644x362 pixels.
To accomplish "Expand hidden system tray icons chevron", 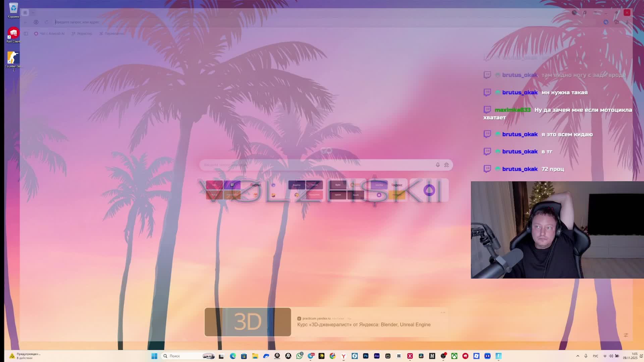I will coord(578,356).
